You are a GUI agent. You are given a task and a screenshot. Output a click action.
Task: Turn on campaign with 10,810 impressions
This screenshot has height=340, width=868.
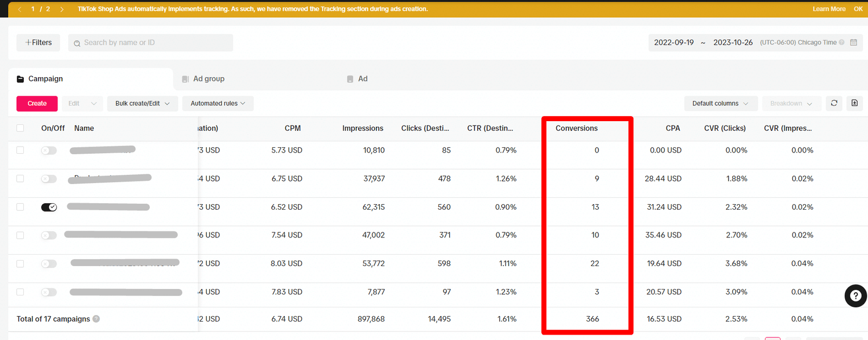[x=49, y=150]
